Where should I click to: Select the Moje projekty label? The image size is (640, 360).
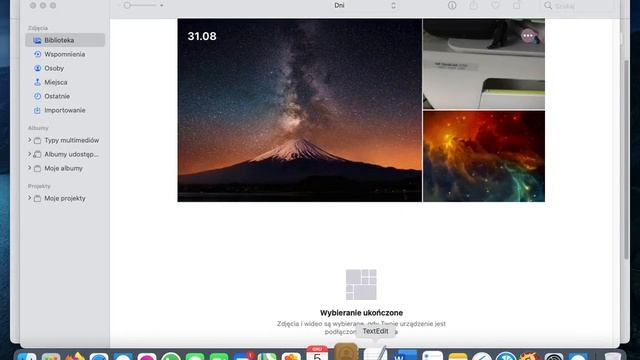tap(65, 198)
